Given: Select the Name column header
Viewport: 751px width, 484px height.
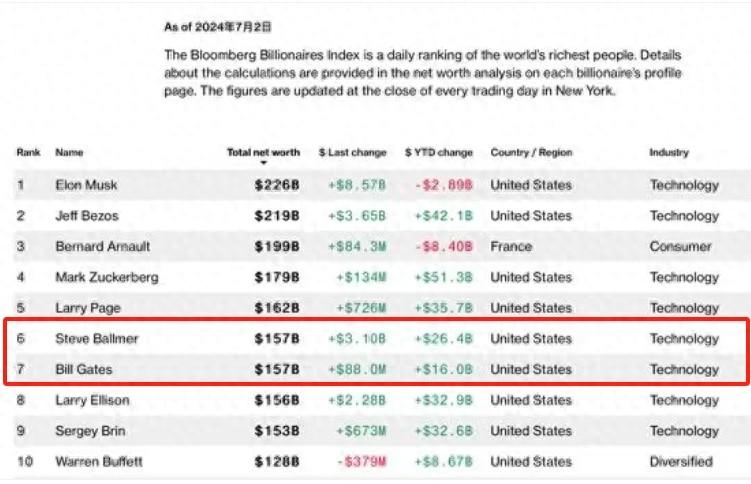Looking at the screenshot, I should (69, 152).
